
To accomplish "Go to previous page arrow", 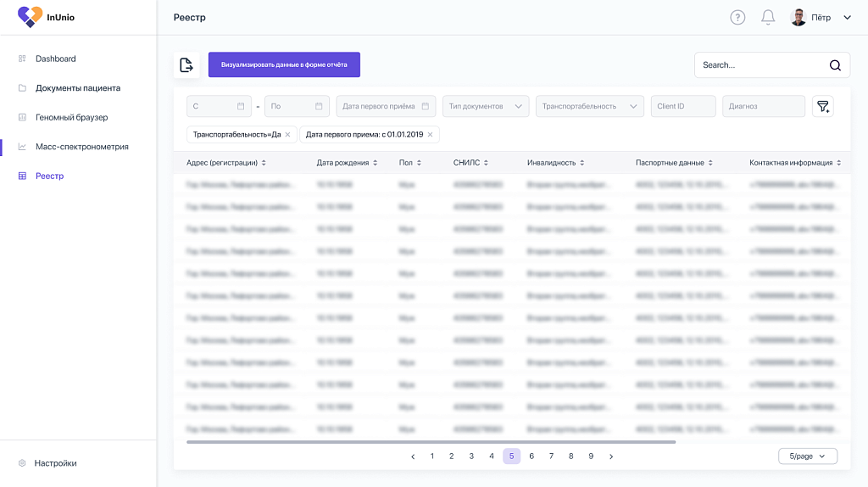I will point(413,456).
